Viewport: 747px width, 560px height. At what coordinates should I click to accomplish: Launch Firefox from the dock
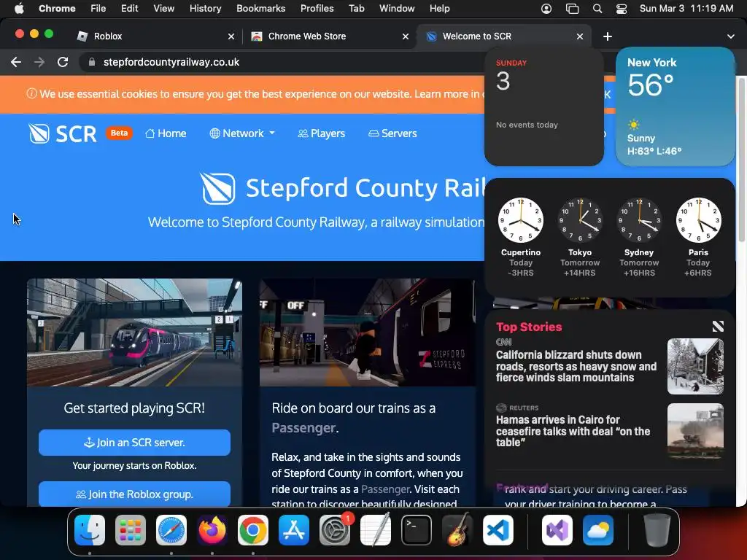pyautogui.click(x=212, y=530)
